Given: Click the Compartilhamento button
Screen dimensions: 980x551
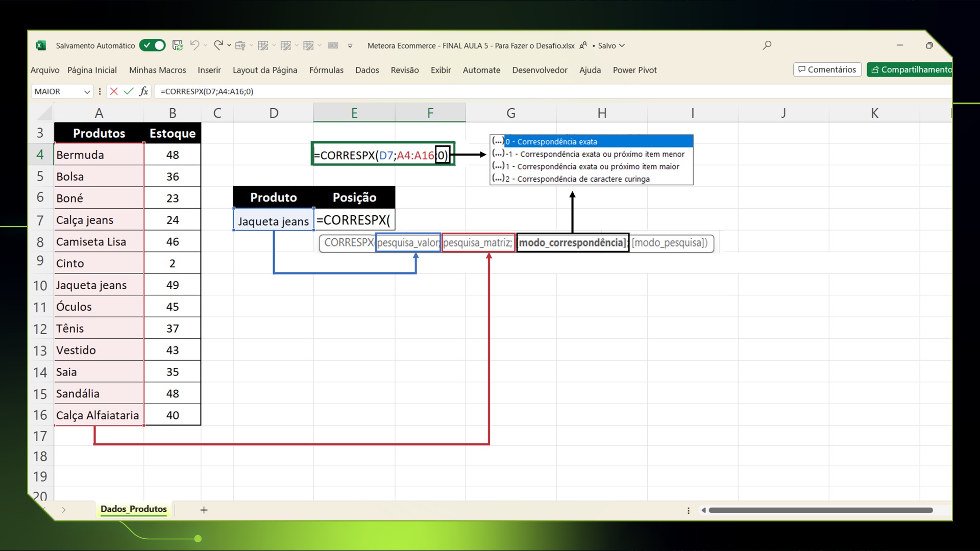Looking at the screenshot, I should pos(910,69).
